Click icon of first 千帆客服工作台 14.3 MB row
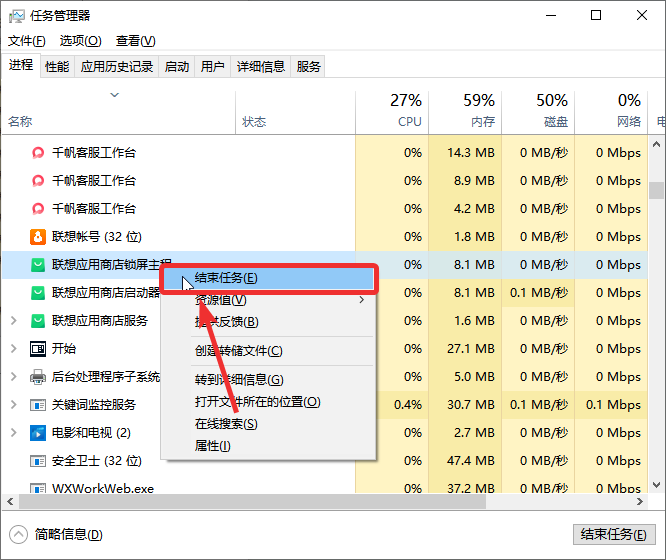Image resolution: width=666 pixels, height=560 pixels. point(38,153)
